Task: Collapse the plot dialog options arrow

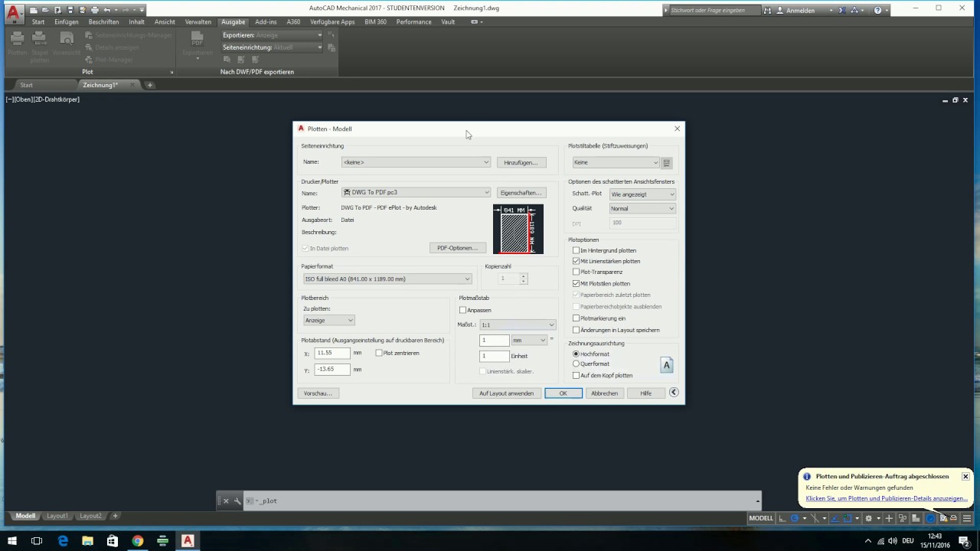Action: [x=674, y=393]
